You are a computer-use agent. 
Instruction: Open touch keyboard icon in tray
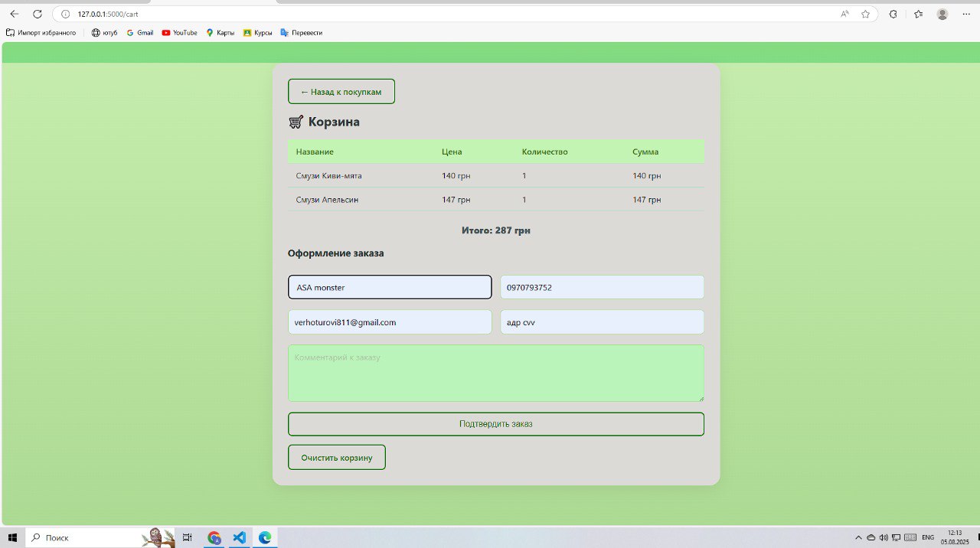[x=910, y=537]
